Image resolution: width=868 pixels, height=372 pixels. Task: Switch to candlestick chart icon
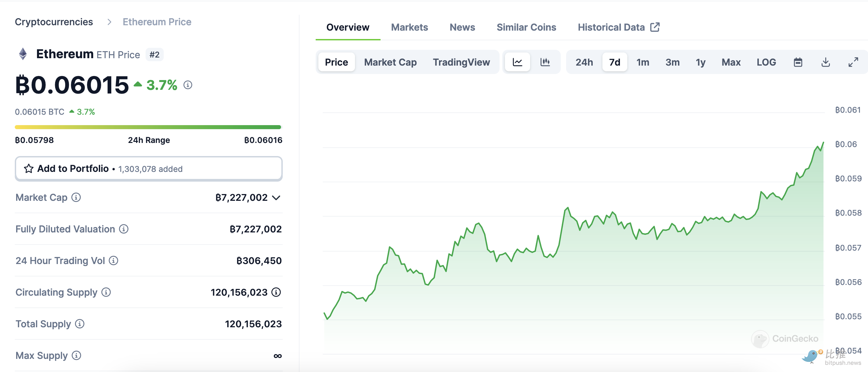pos(545,62)
